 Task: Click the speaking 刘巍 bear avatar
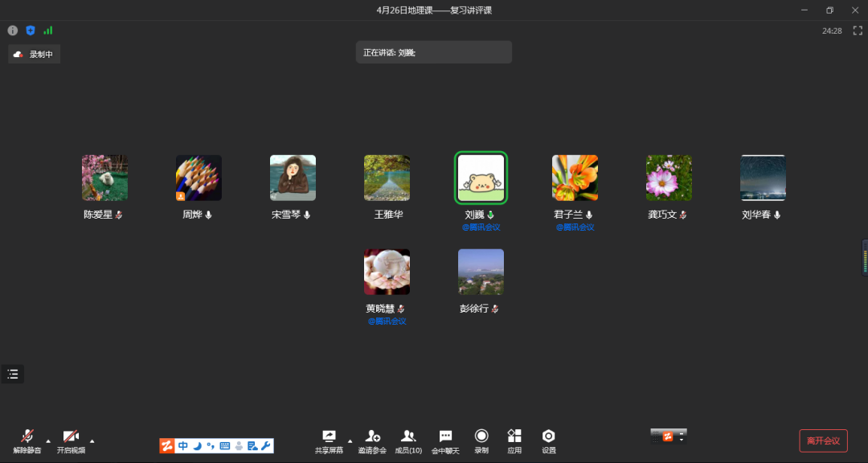pyautogui.click(x=481, y=178)
